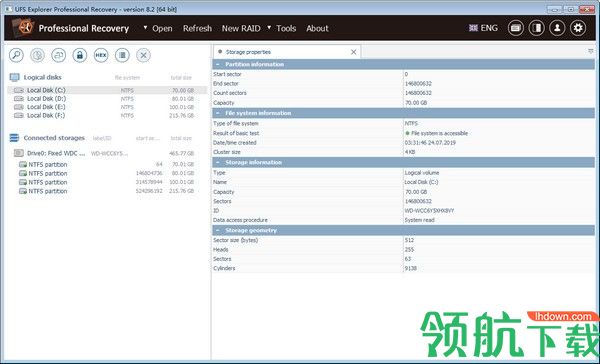Open dropdown arrow before Tools
This screenshot has height=364, width=600.
[269, 28]
